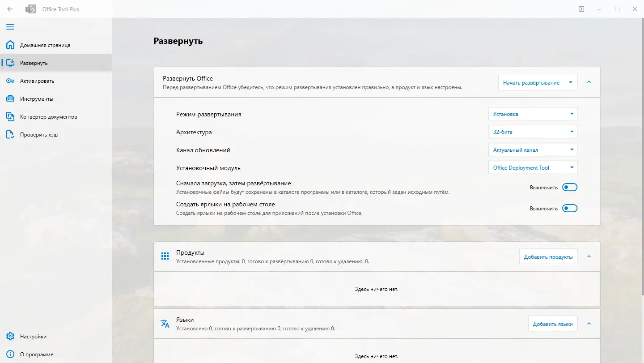
Task: Click the back arrow icon
Action: click(10, 9)
